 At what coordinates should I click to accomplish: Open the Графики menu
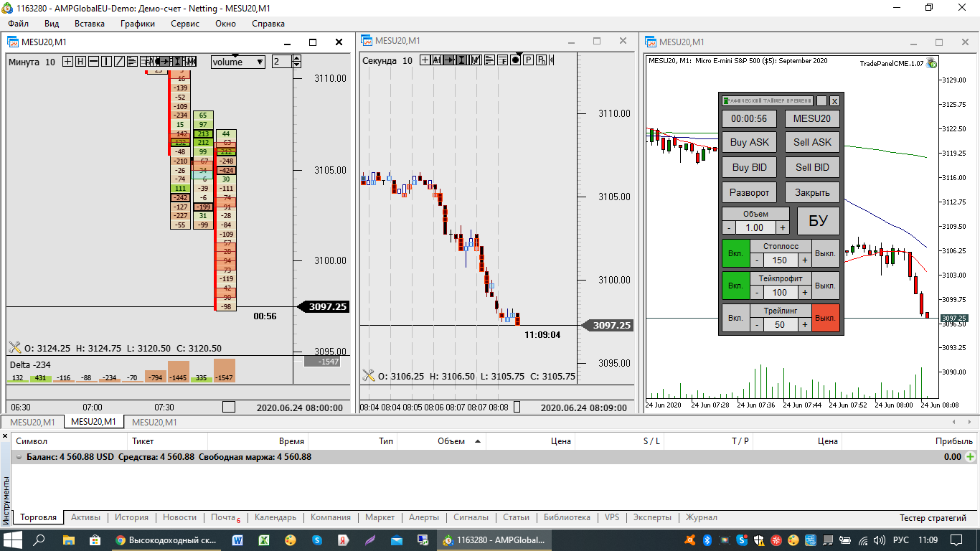point(138,24)
